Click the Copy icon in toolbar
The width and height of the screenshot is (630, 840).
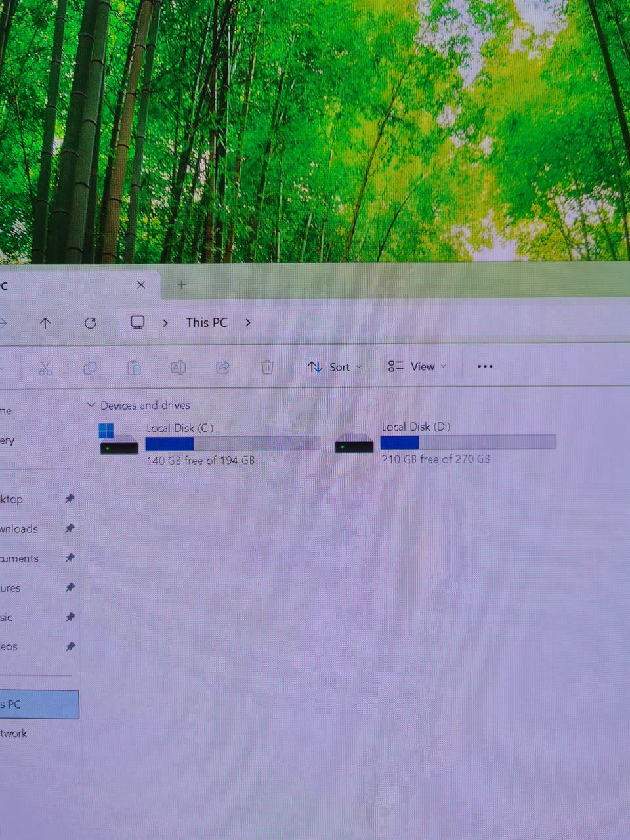tap(90, 367)
